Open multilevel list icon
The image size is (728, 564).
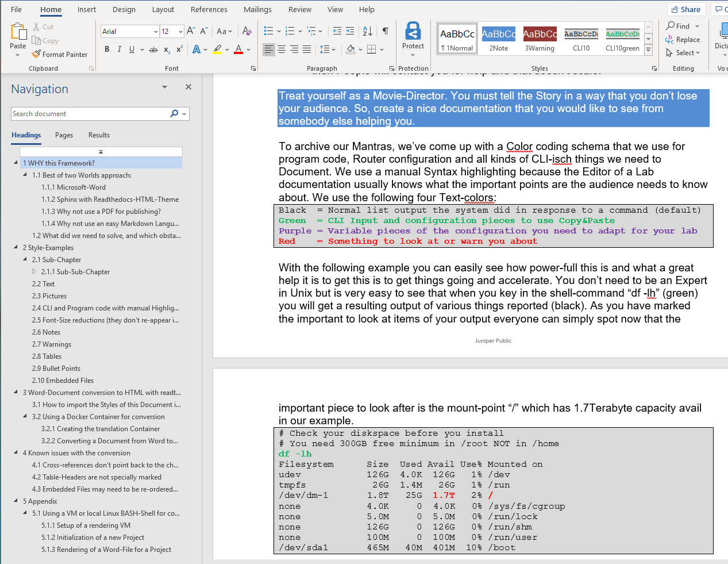311,31
